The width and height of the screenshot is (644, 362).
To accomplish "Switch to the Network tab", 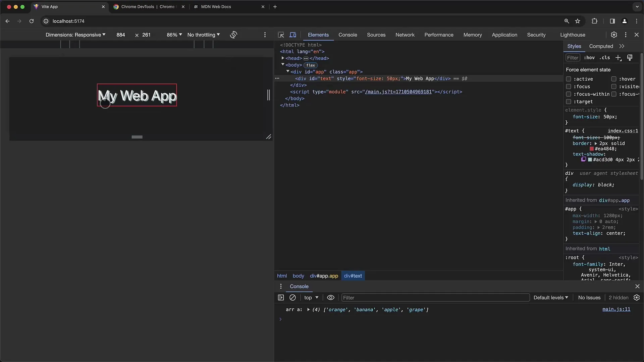I will (x=405, y=35).
